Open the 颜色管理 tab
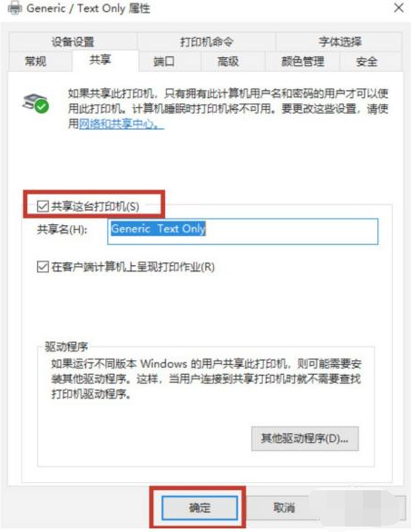The image size is (411, 532). click(x=302, y=62)
